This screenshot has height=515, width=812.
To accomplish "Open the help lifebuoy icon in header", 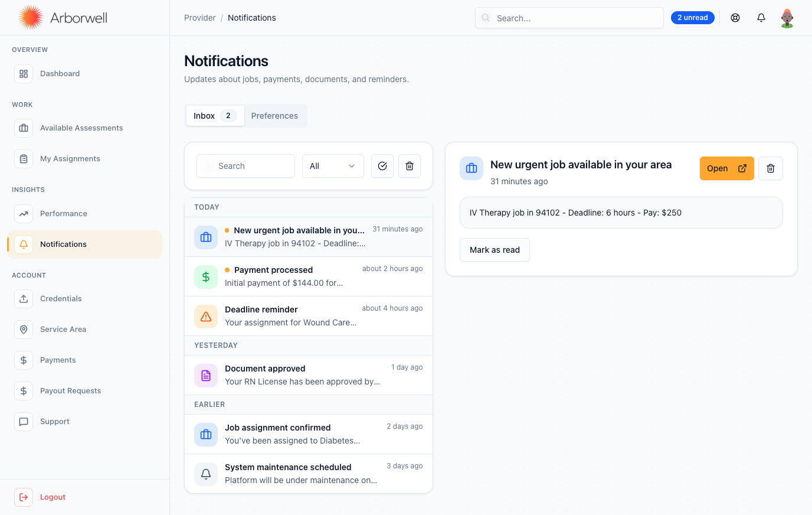I will coord(735,18).
